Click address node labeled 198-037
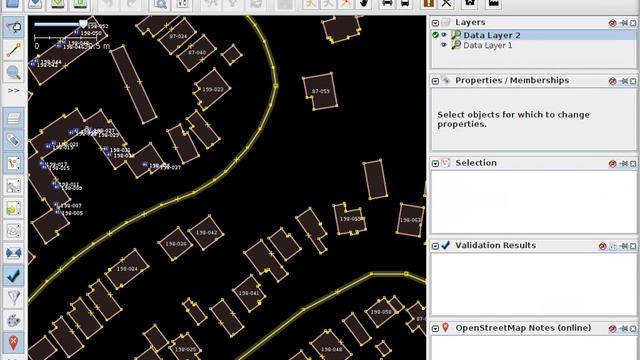This screenshot has width=640, height=360. [x=155, y=166]
